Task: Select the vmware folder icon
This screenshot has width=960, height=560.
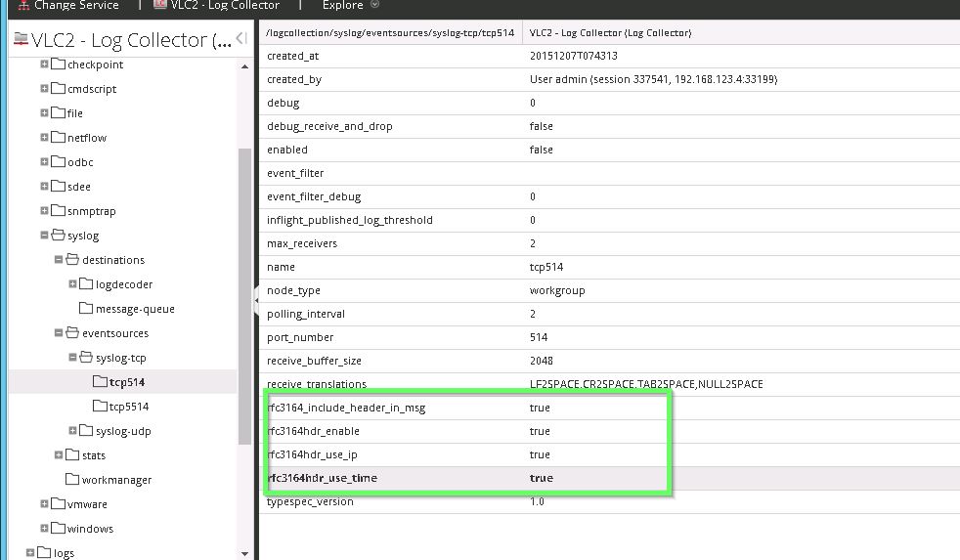Action: pyautogui.click(x=58, y=503)
